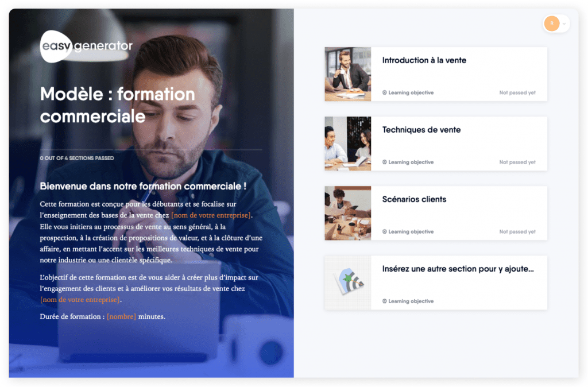Image resolution: width=588 pixels, height=387 pixels.
Task: Open the Scénarios clients section title
Action: pos(414,199)
